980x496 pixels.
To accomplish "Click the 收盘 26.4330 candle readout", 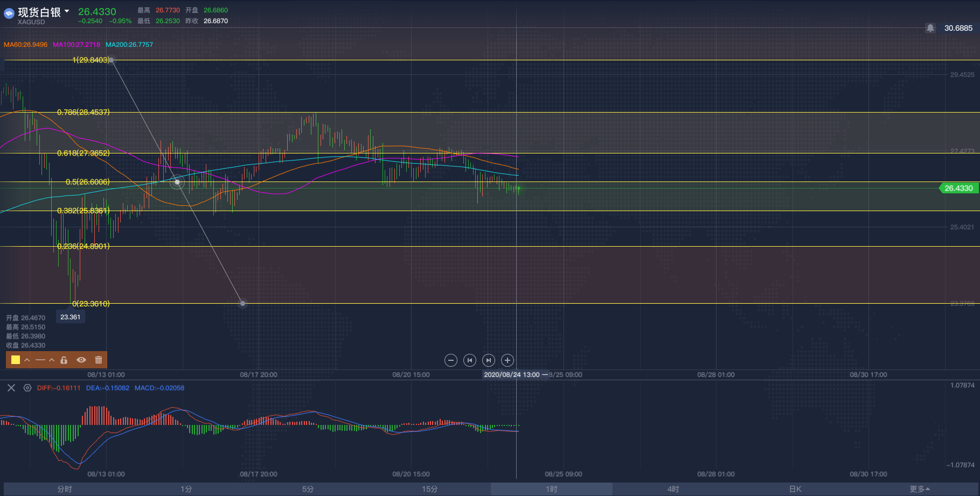I will tap(26, 345).
